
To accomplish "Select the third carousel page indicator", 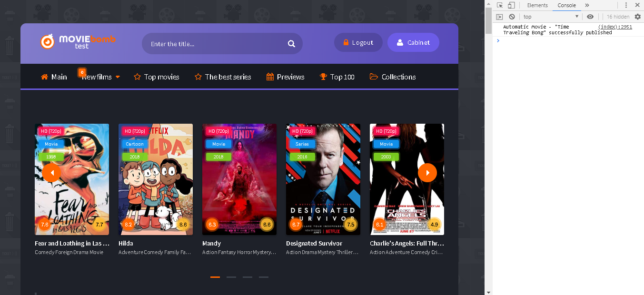I will tap(248, 277).
